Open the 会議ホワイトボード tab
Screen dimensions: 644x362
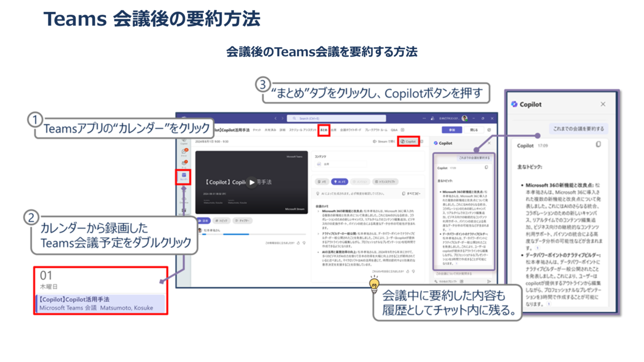point(350,130)
